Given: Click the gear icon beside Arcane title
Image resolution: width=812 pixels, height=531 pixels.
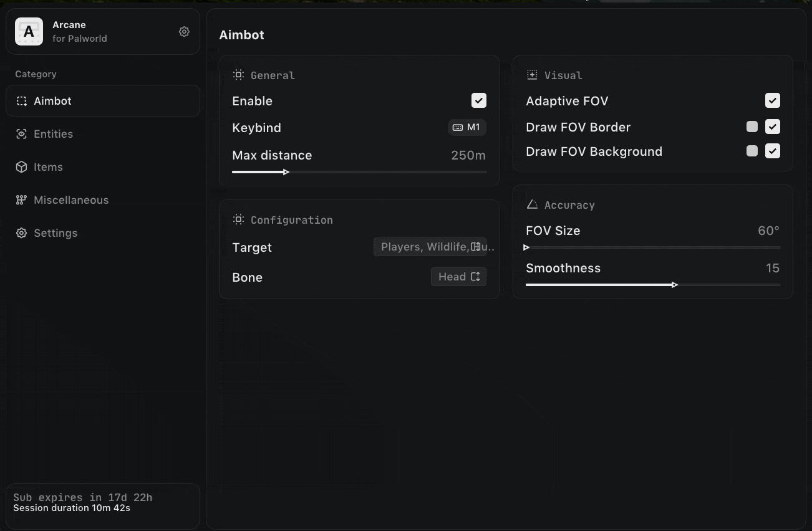Looking at the screenshot, I should [x=184, y=32].
